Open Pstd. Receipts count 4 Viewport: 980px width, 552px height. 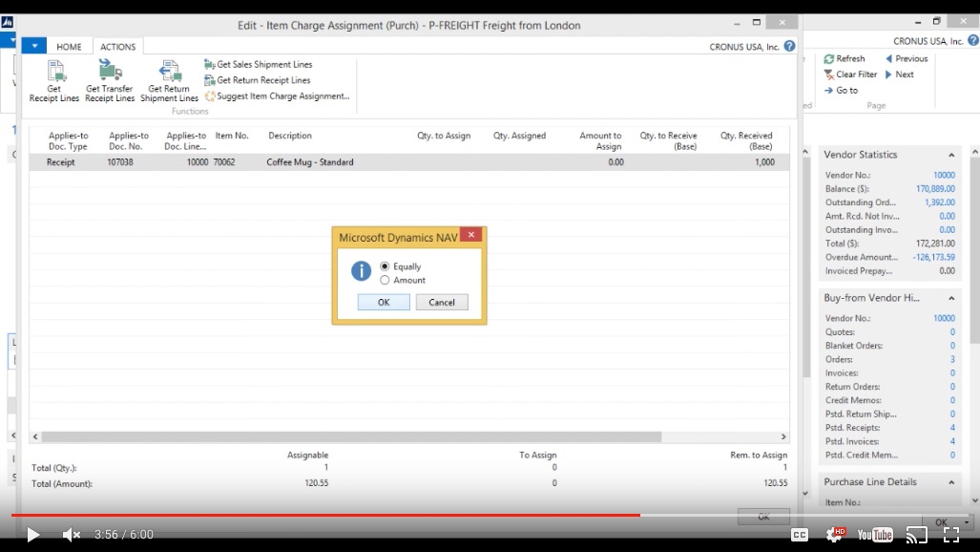pyautogui.click(x=952, y=428)
